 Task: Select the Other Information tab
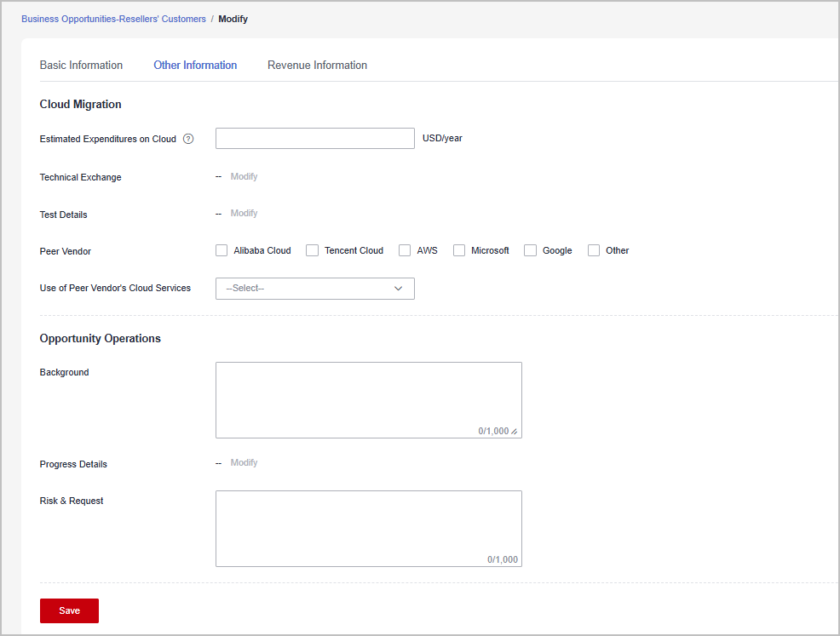[x=195, y=66]
